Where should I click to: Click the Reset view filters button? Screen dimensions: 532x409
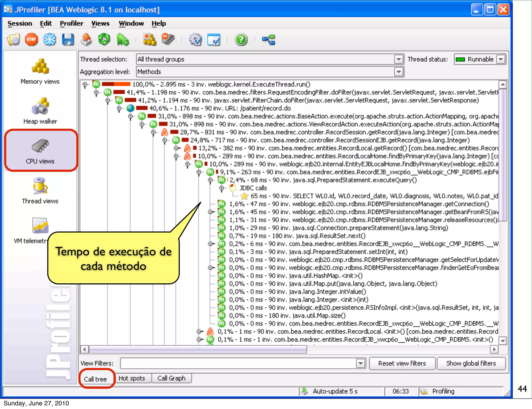click(402, 363)
